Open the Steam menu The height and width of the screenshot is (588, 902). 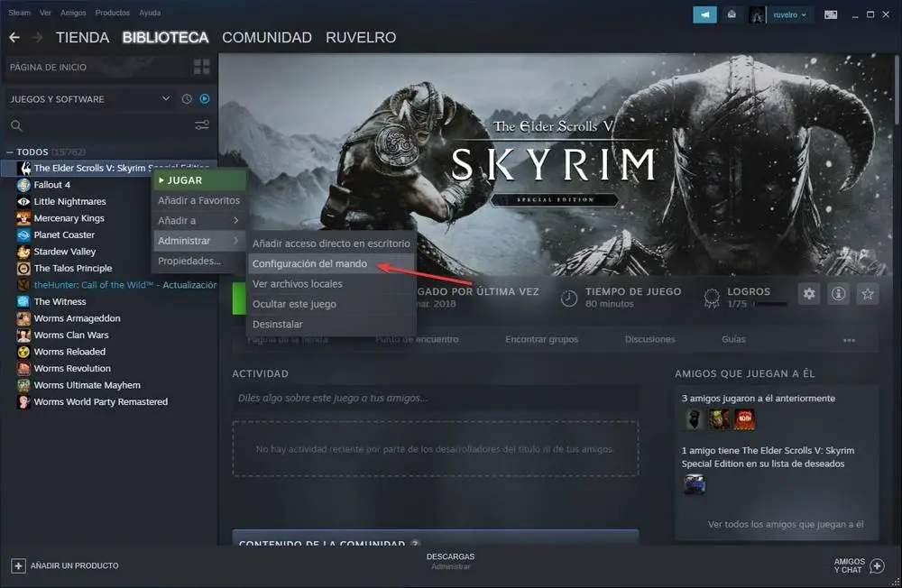coord(20,13)
